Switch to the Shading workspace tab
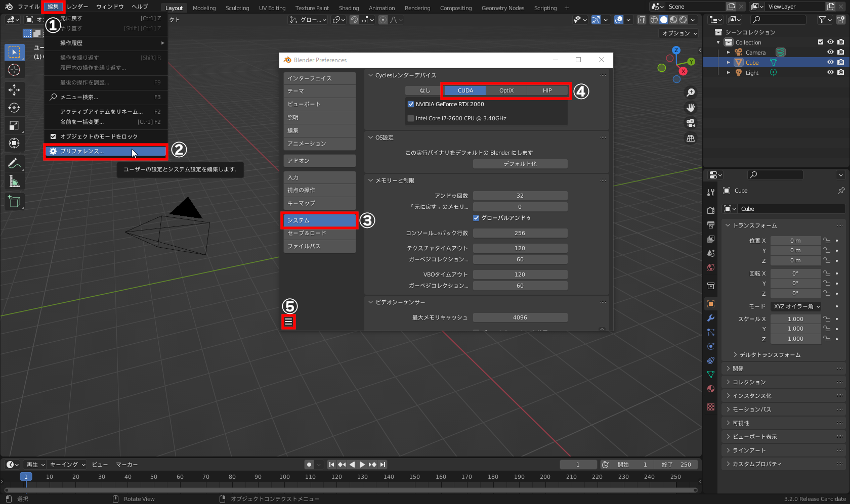Screen dimensions: 850x504 tap(349, 8)
